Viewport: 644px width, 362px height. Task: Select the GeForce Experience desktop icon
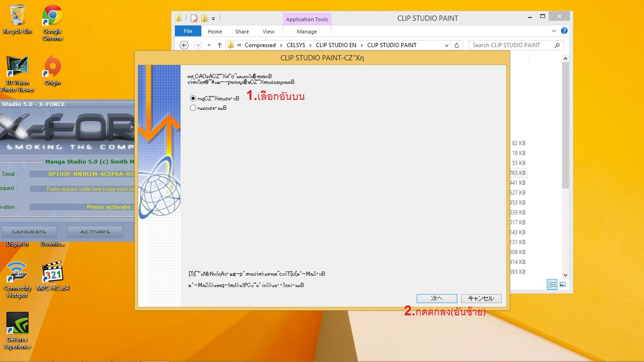pos(17,331)
